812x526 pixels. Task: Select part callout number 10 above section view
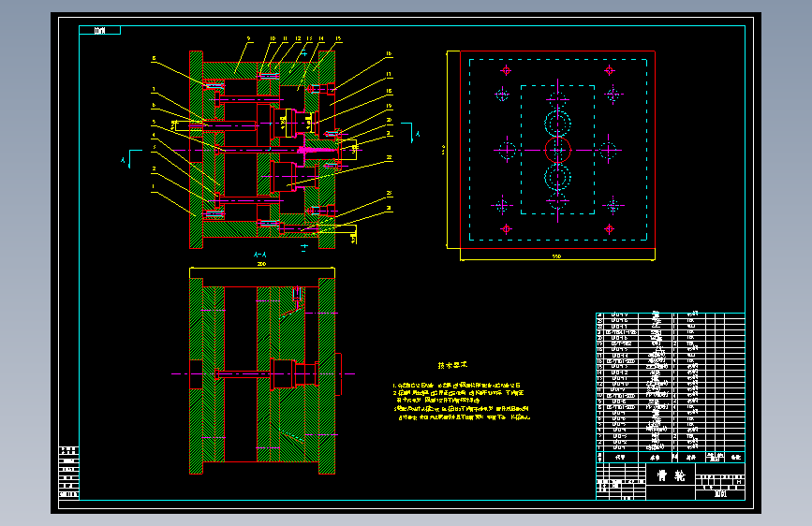click(273, 38)
